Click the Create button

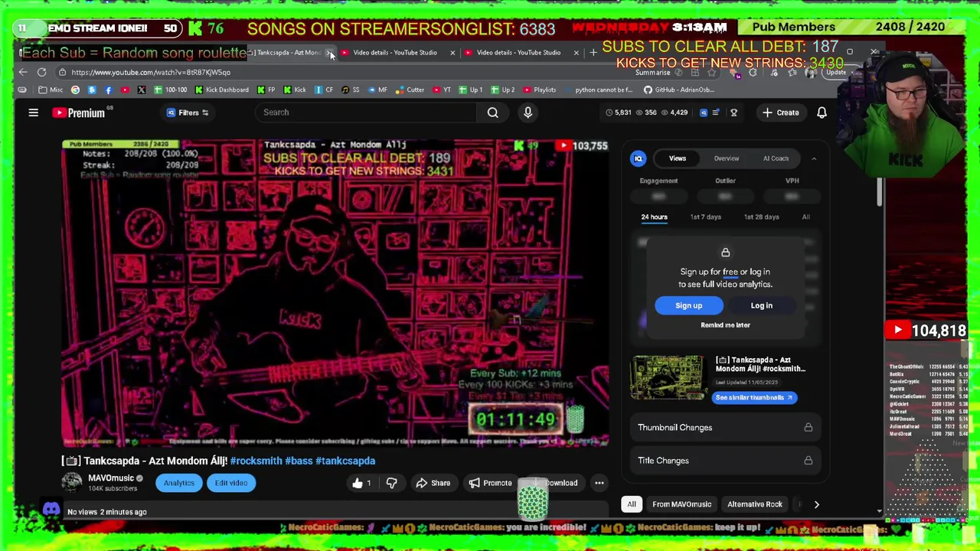780,112
